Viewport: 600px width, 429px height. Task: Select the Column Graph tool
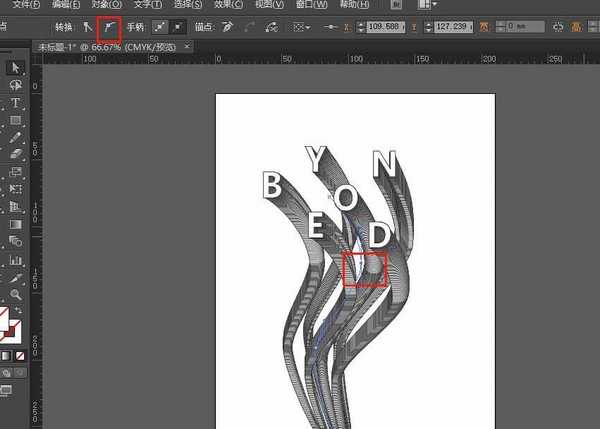(x=16, y=259)
